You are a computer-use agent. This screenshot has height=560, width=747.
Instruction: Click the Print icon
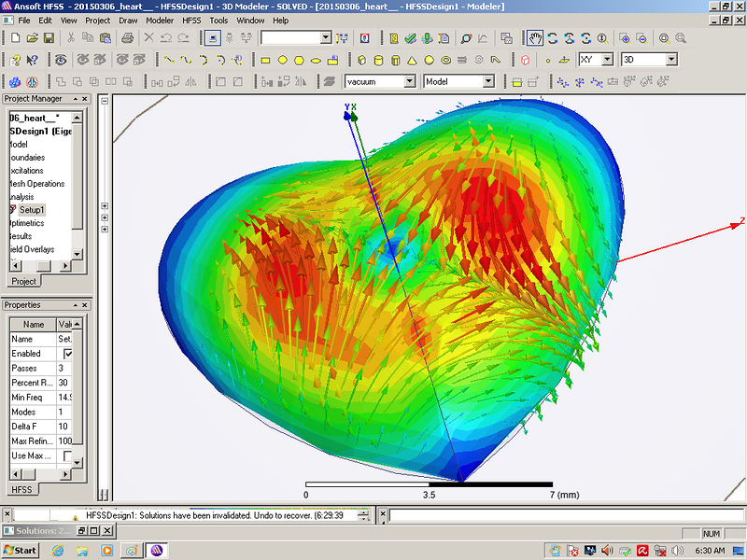pos(127,38)
